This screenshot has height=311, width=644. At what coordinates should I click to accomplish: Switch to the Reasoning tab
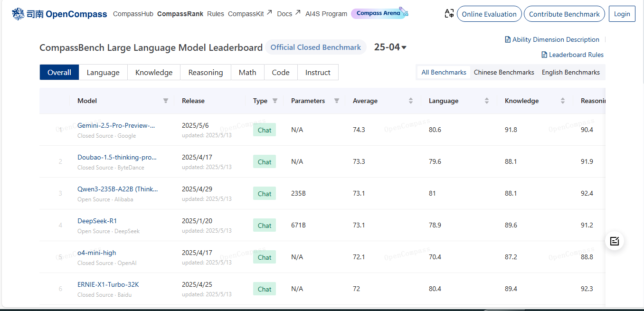click(x=206, y=72)
